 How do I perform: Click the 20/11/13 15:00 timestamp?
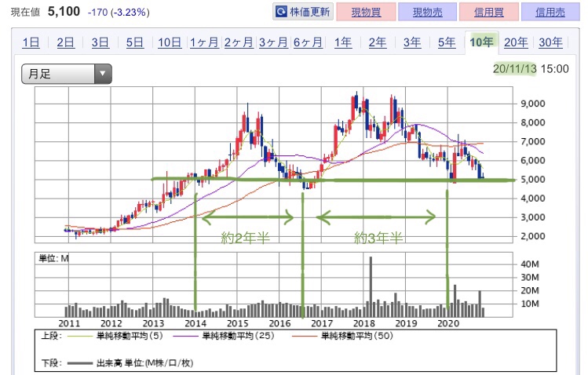point(531,69)
